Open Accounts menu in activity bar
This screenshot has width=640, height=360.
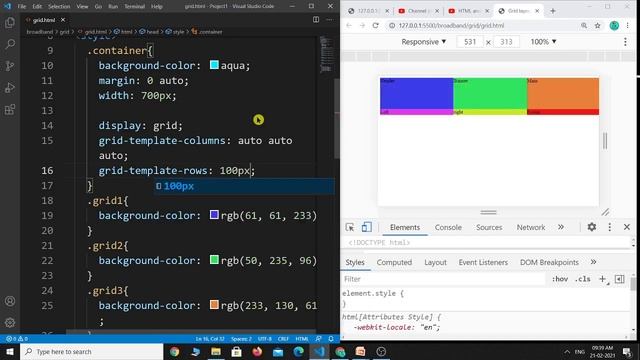10,301
